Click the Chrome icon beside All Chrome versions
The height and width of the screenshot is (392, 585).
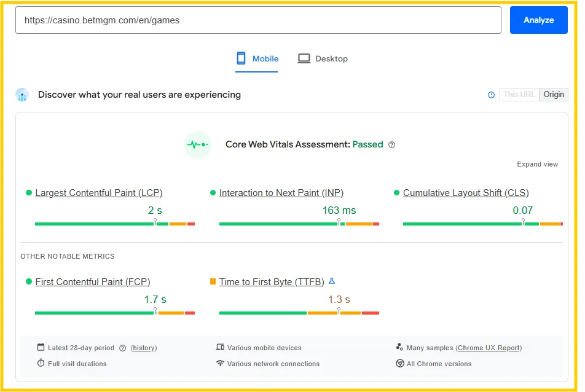(x=400, y=364)
